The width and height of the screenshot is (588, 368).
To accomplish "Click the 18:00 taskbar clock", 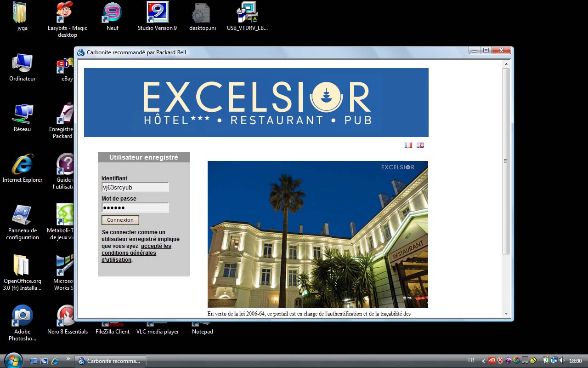I will coord(576,361).
